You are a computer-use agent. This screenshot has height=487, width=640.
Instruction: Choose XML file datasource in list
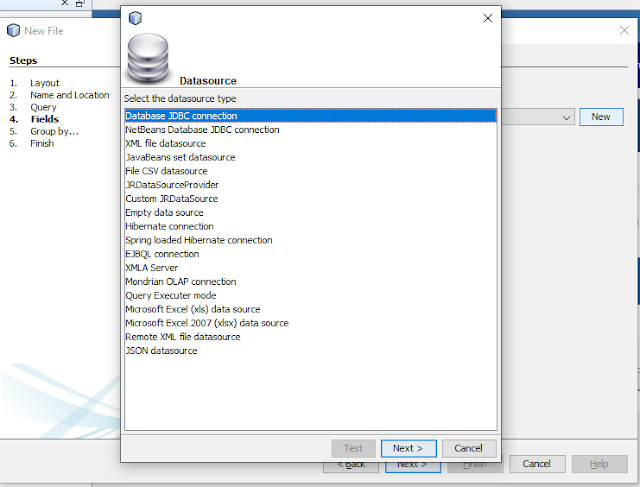[x=311, y=144]
